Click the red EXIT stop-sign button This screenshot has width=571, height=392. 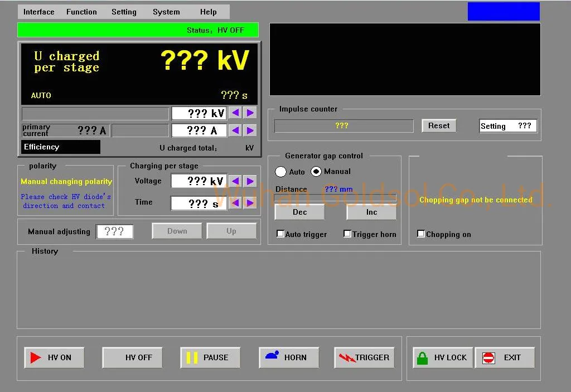click(505, 357)
